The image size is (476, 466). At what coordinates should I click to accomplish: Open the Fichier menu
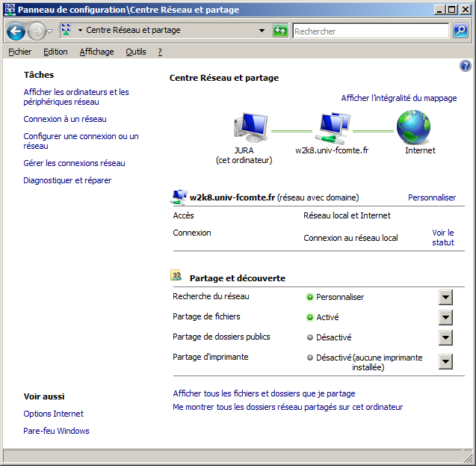coord(20,52)
